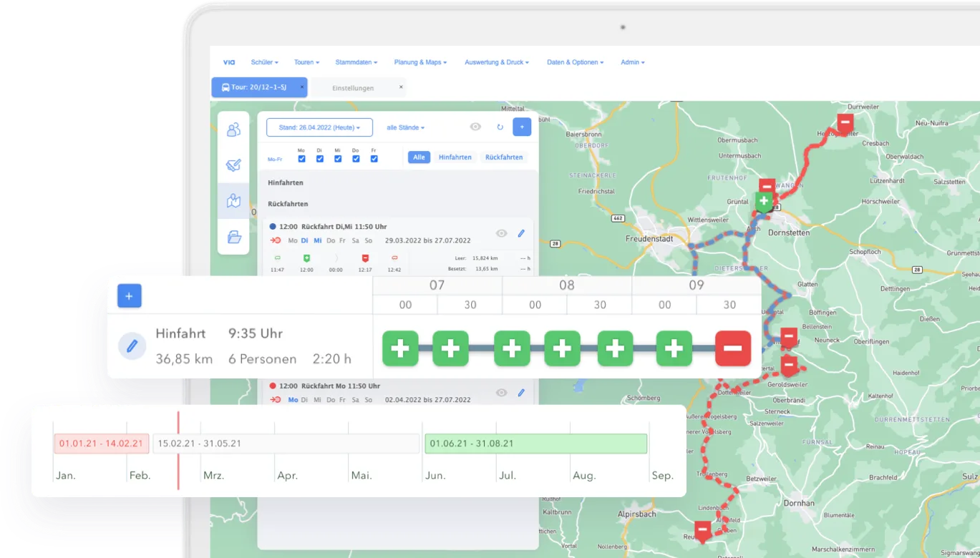Click the pencil icon beside Hinfahrt 9:35 Uhr
The width and height of the screenshot is (980, 558).
coord(132,346)
